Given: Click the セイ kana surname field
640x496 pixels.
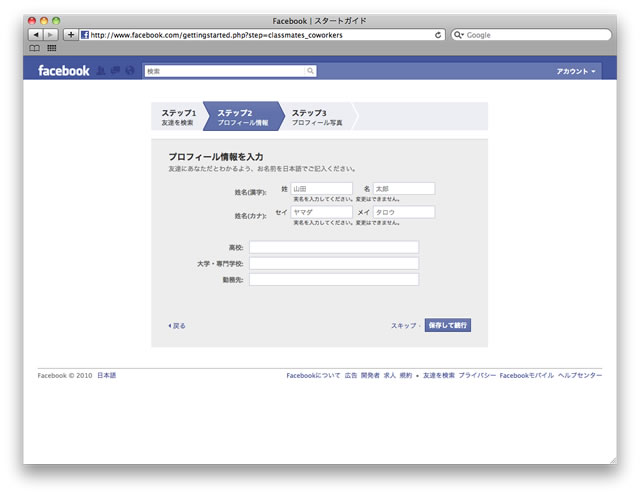Looking at the screenshot, I should click(x=322, y=212).
